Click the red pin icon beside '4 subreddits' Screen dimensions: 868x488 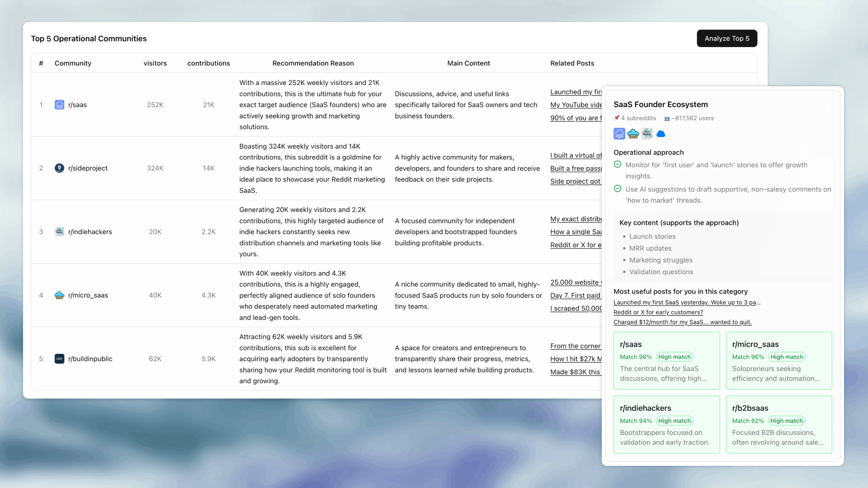tap(617, 118)
